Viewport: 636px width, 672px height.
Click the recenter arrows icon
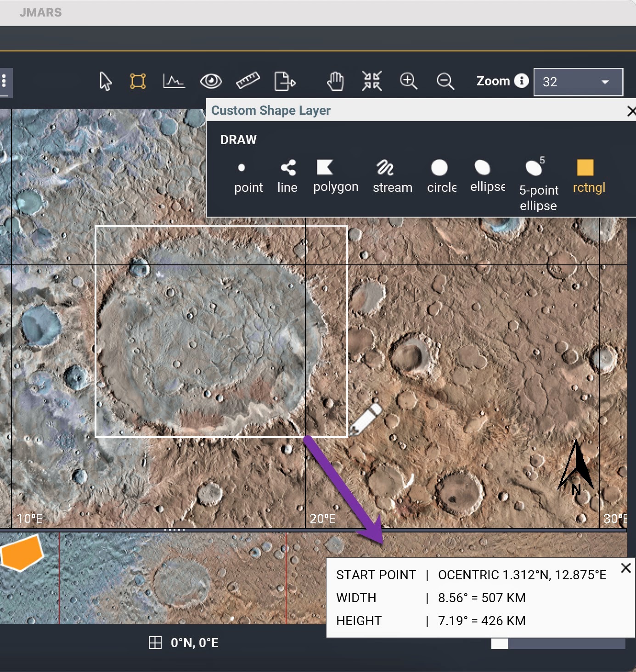point(371,81)
